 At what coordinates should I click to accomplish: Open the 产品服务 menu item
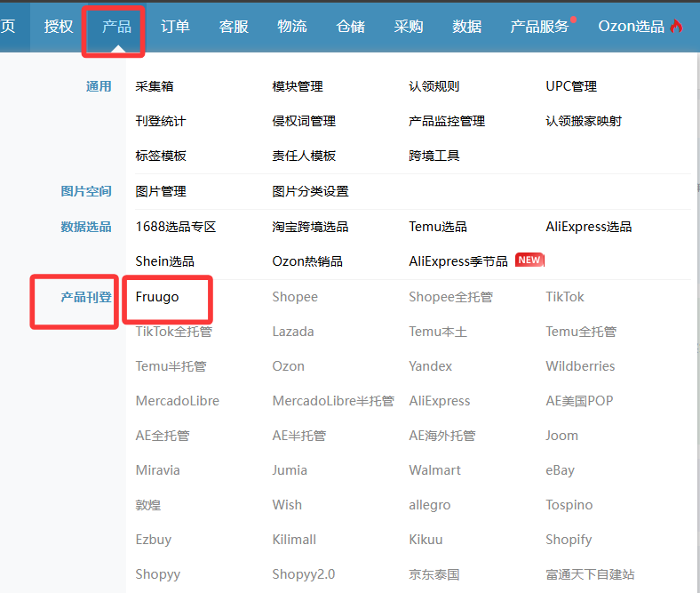[x=539, y=27]
